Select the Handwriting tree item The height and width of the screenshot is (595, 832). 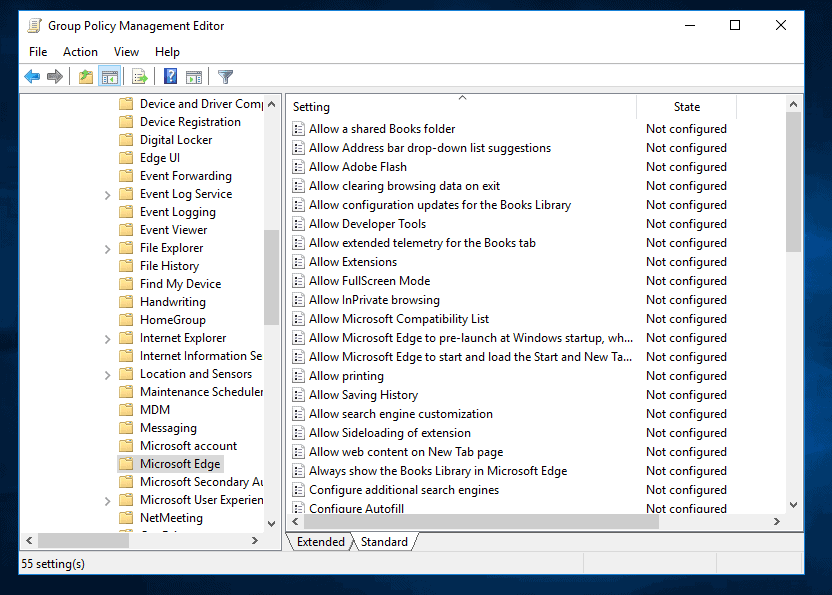pos(173,301)
